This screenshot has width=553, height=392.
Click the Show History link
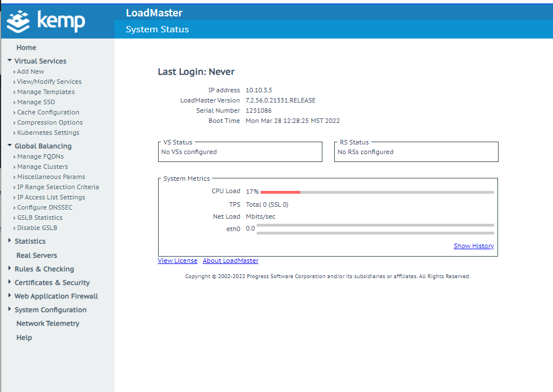click(474, 246)
